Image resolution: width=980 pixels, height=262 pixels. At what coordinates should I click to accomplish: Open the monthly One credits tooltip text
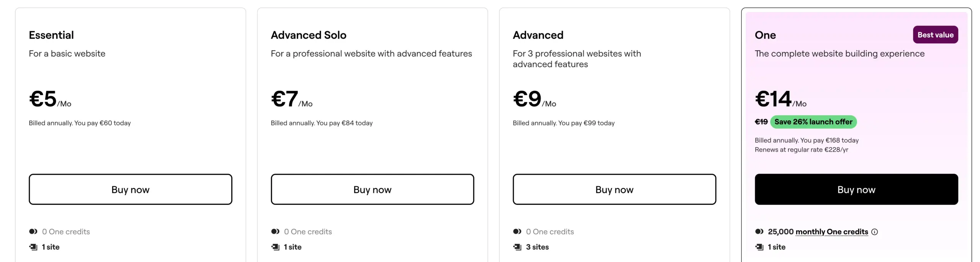tap(831, 232)
